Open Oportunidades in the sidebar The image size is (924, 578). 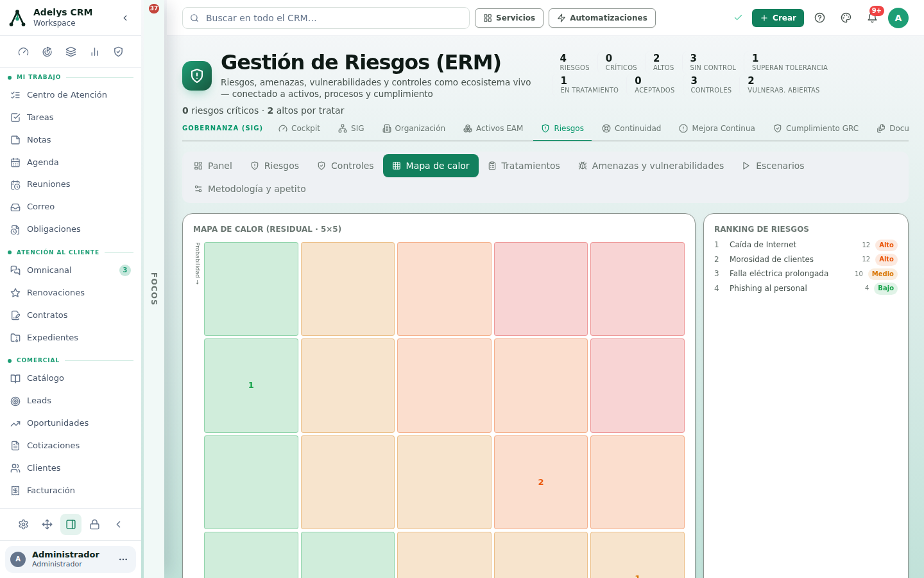pyautogui.click(x=71, y=423)
